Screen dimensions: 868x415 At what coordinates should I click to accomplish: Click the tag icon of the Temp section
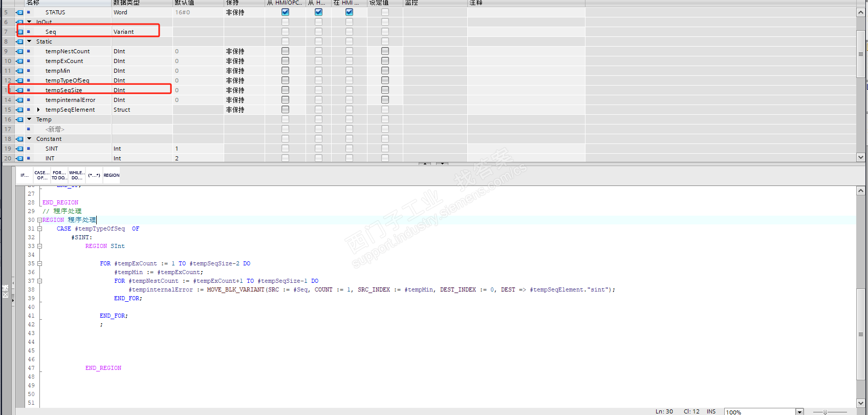[20, 119]
